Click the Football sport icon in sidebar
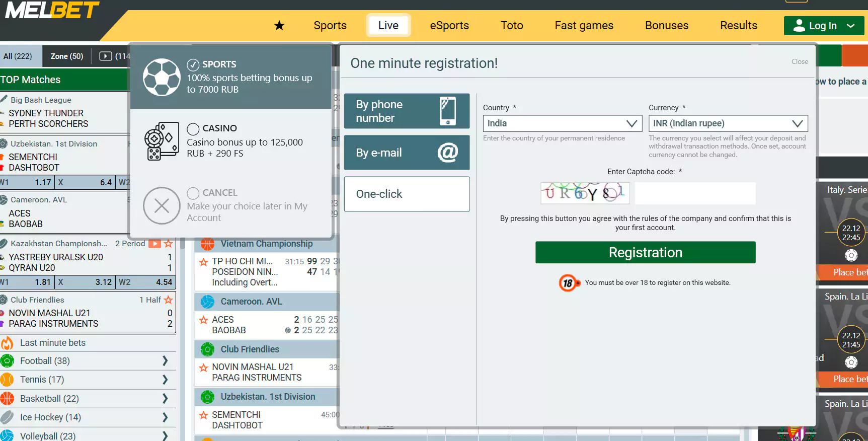Viewport: 868px width, 441px height. click(x=7, y=361)
